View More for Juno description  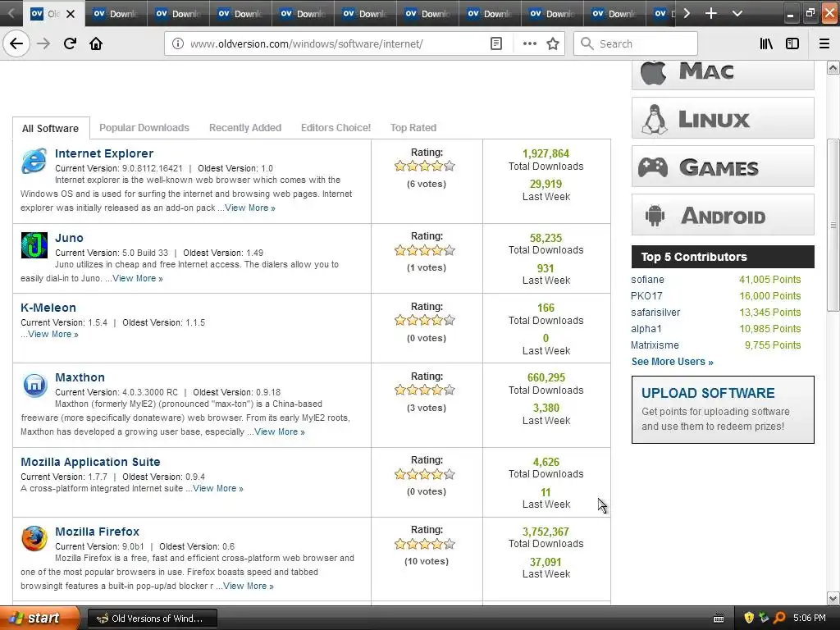pyautogui.click(x=138, y=279)
